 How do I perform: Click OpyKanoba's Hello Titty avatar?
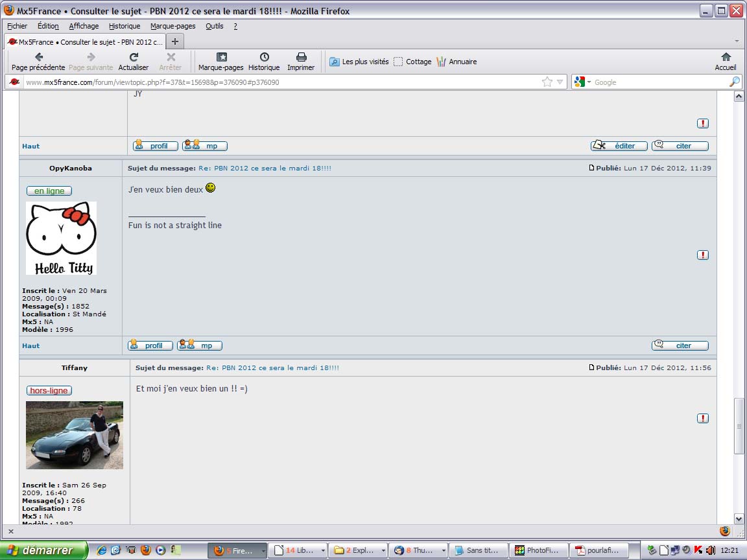61,238
